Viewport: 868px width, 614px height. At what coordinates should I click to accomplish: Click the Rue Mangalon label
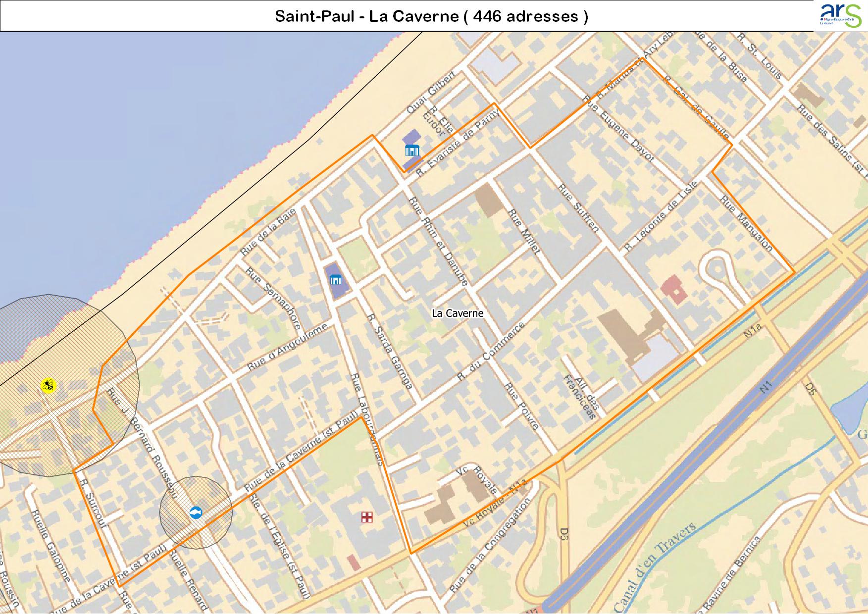click(747, 224)
